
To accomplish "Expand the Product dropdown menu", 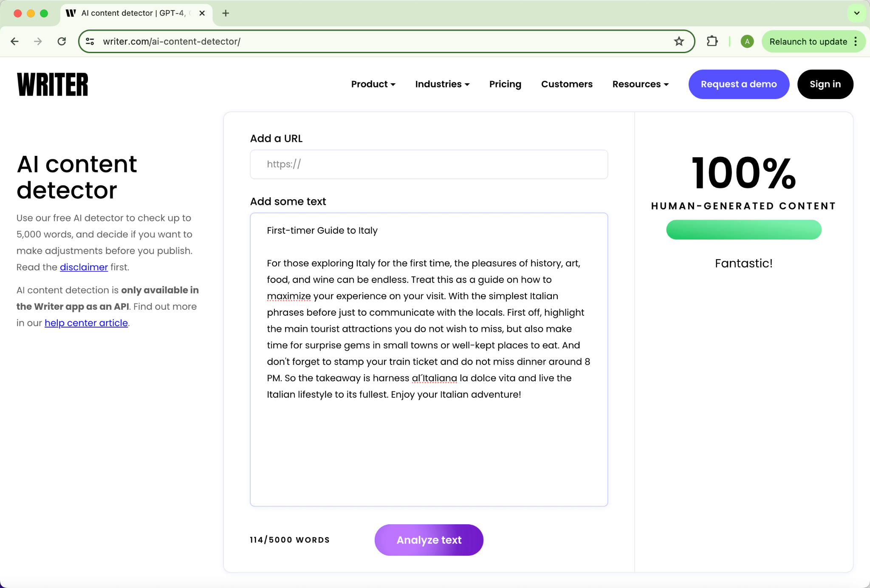I will point(373,84).
